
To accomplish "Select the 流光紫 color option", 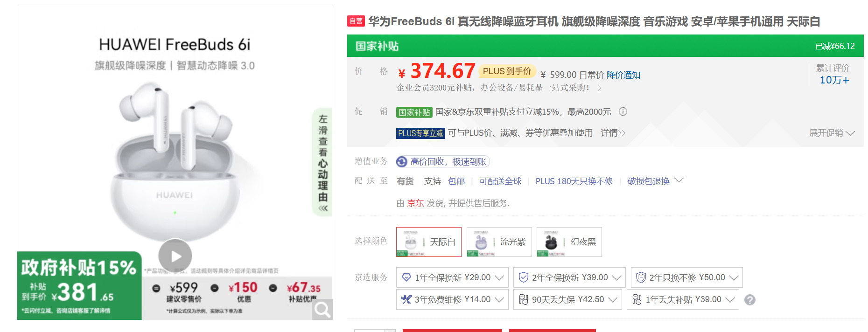I will click(x=499, y=242).
